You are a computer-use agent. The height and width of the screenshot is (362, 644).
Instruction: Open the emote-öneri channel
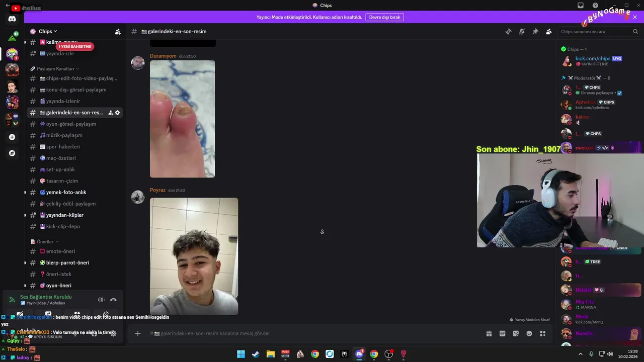pos(74,251)
